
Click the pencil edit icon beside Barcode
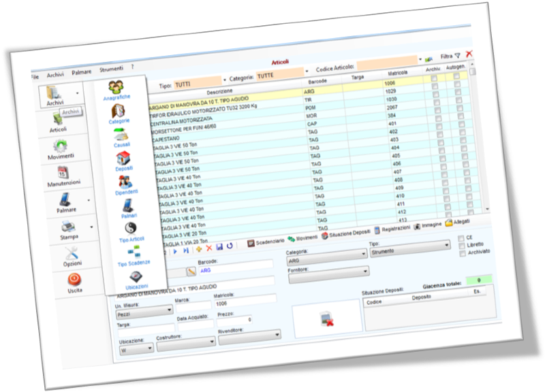tap(191, 271)
